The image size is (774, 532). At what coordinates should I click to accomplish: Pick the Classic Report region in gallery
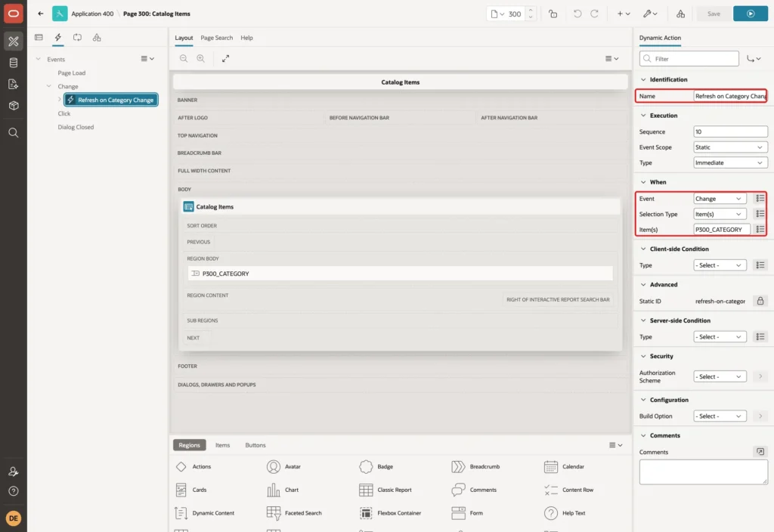385,490
